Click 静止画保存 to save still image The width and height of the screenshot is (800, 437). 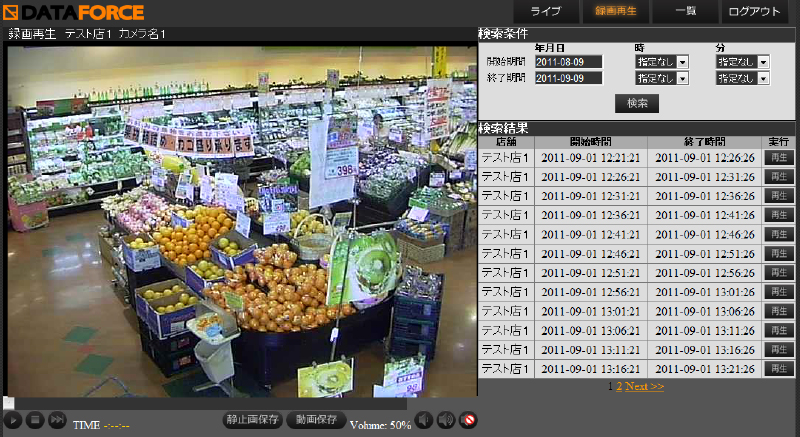click(x=251, y=421)
